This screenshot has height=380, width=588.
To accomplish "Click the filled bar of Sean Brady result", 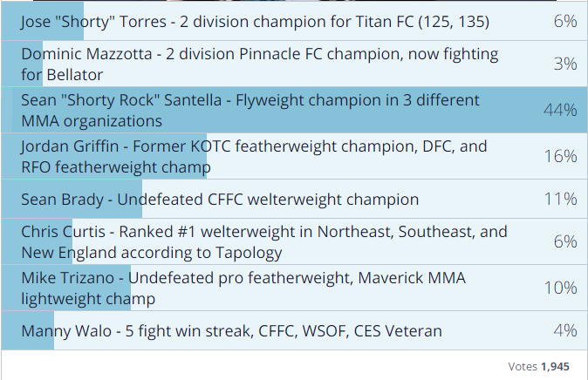I will pos(72,199).
